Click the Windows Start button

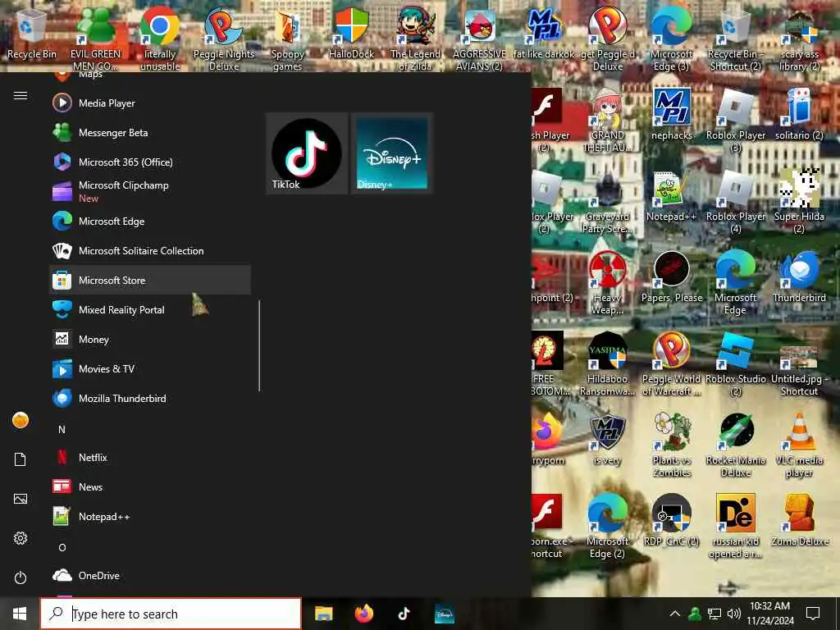[x=20, y=614]
